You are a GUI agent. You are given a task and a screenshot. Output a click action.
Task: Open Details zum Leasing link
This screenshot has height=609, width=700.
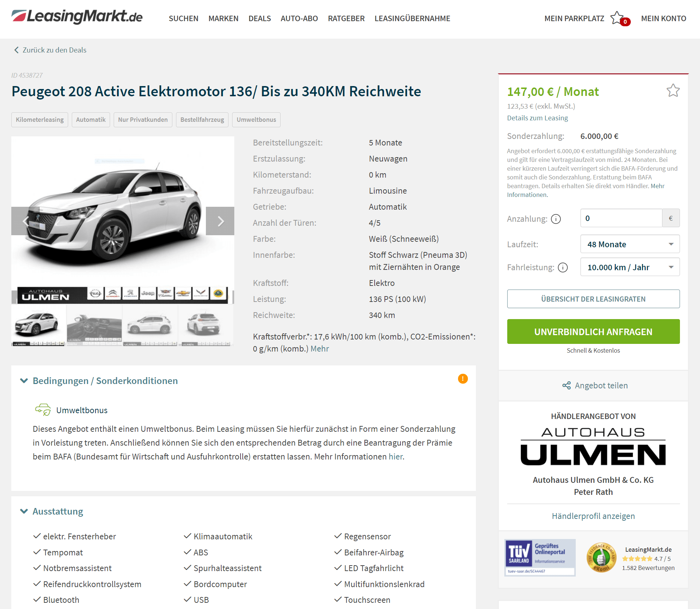click(x=537, y=118)
